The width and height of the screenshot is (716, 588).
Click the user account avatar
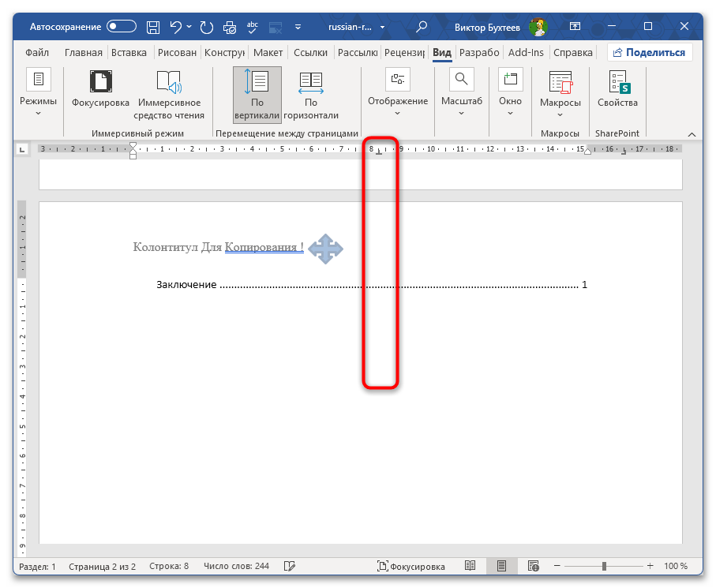click(538, 27)
